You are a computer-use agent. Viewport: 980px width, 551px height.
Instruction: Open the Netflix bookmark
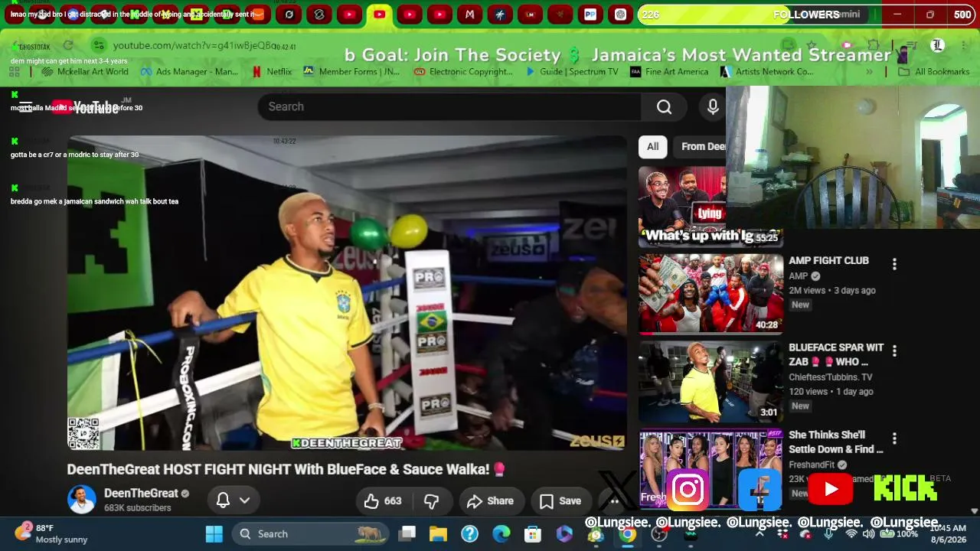pyautogui.click(x=272, y=72)
